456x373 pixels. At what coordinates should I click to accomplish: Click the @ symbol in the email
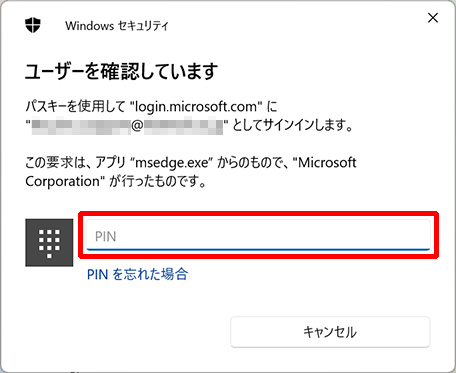[x=137, y=127]
